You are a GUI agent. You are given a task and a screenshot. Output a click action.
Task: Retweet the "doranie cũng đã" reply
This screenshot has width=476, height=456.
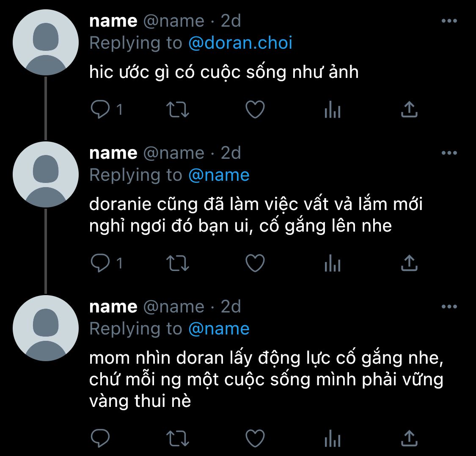click(178, 263)
